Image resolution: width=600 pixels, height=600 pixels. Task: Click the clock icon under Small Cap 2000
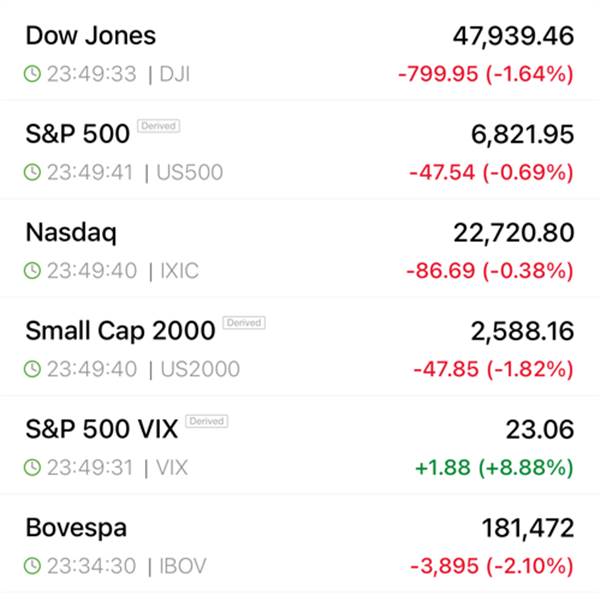(33, 369)
